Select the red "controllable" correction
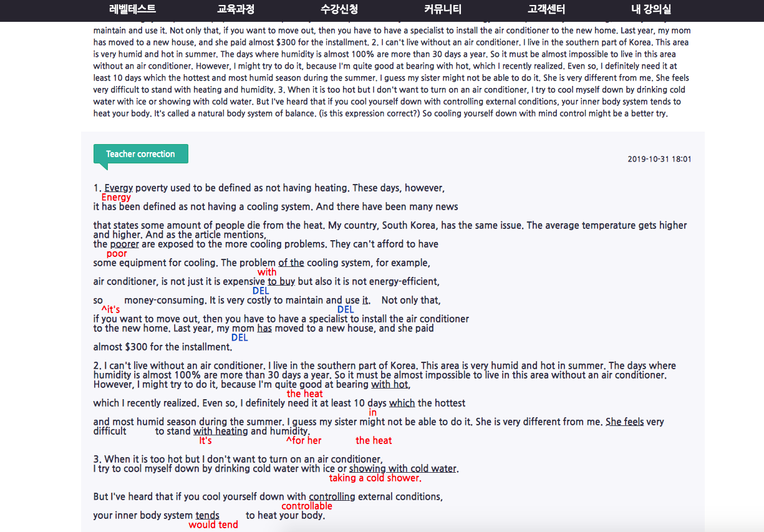Image resolution: width=764 pixels, height=532 pixels. tap(306, 506)
